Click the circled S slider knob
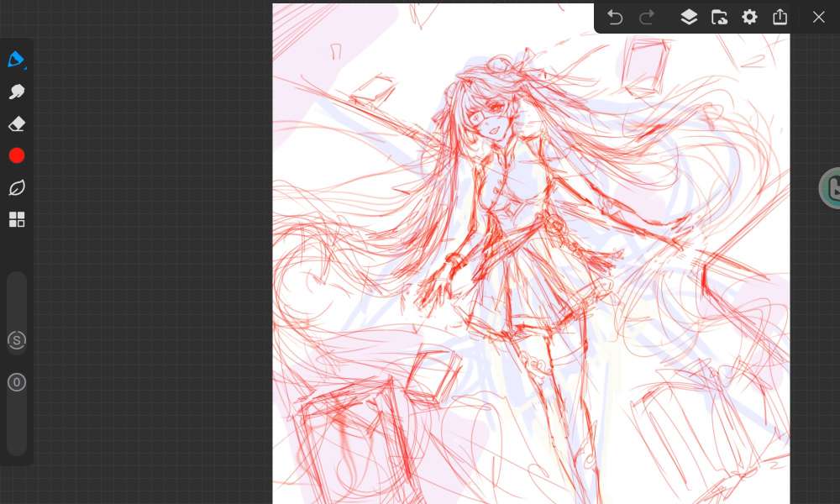Screen dimensions: 840x504 point(17,340)
